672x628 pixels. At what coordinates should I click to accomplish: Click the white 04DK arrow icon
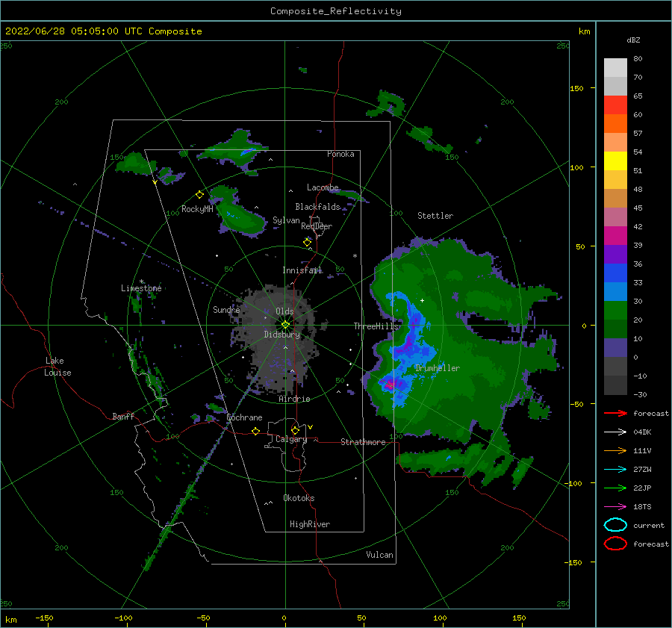(615, 432)
